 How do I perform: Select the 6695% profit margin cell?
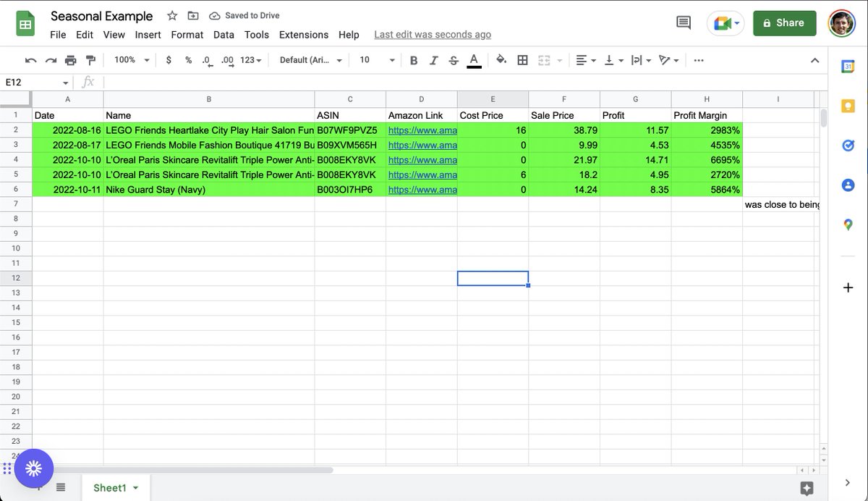pyautogui.click(x=707, y=160)
